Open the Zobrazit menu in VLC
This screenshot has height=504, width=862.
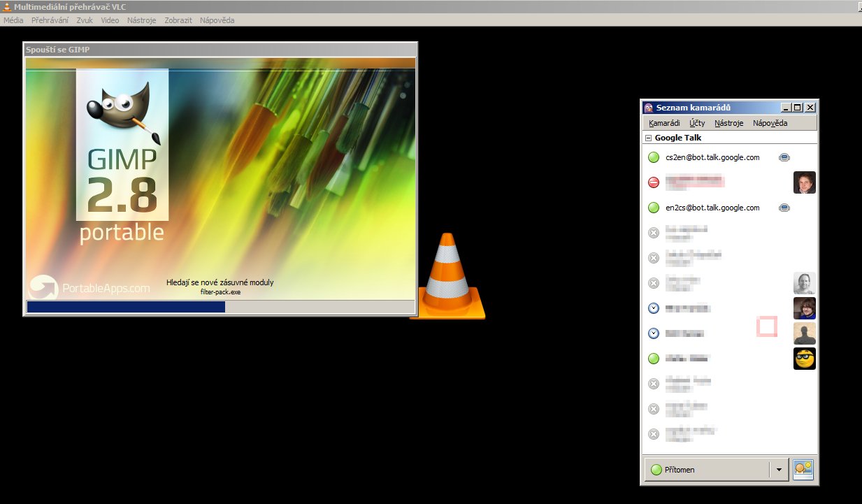pyautogui.click(x=178, y=20)
